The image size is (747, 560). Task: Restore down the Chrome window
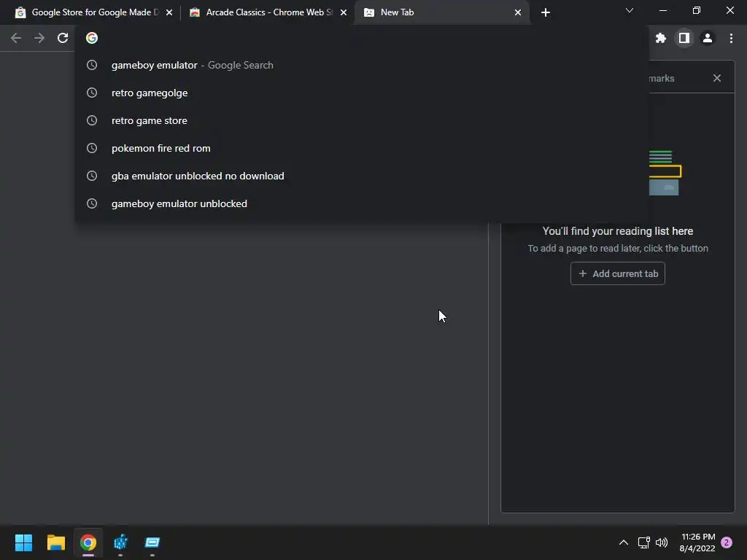(x=697, y=10)
